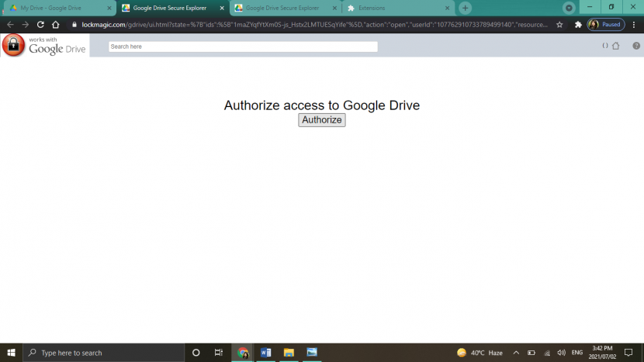Image resolution: width=644 pixels, height=362 pixels.
Task: Click the Google Drive wordmark logo
Action: tap(57, 50)
